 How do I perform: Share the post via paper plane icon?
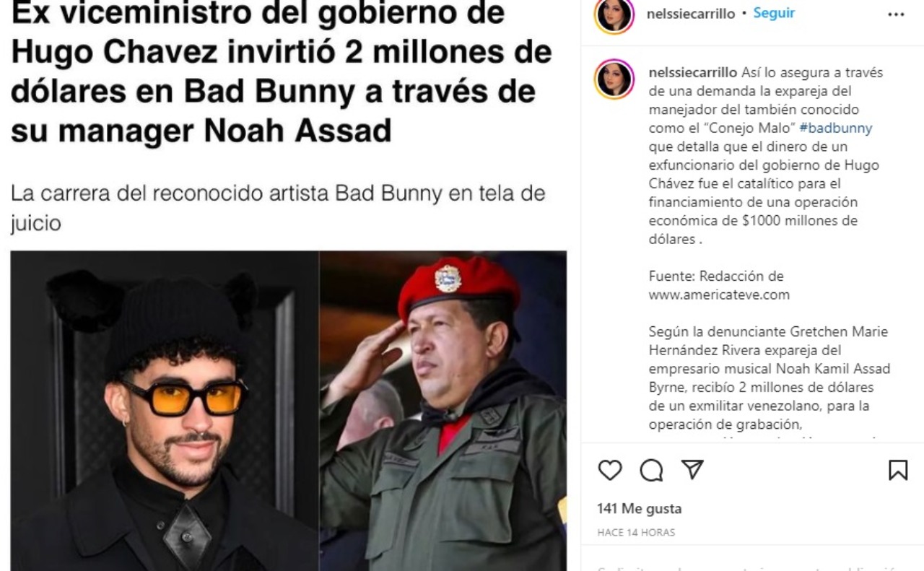(x=692, y=470)
